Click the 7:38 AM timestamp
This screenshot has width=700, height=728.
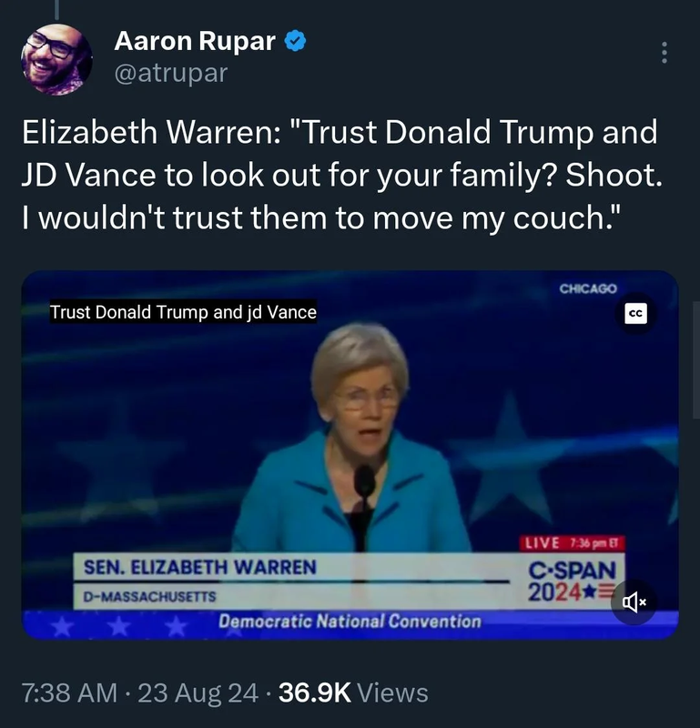pos(69,693)
